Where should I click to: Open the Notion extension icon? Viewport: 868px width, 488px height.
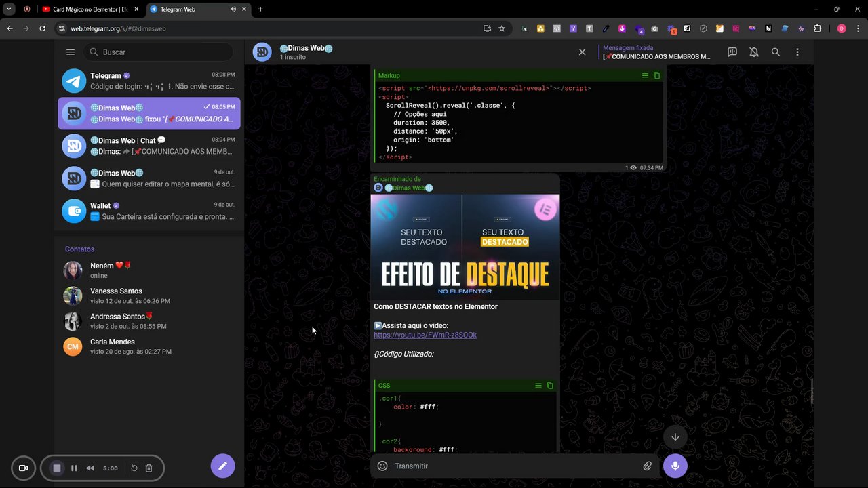pyautogui.click(x=768, y=28)
